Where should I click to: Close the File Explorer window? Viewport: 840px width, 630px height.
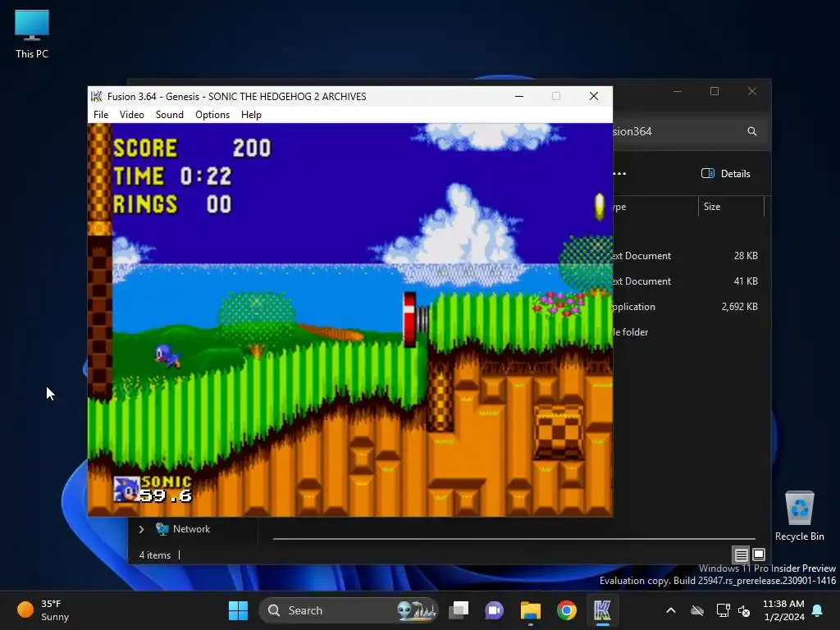pos(752,92)
